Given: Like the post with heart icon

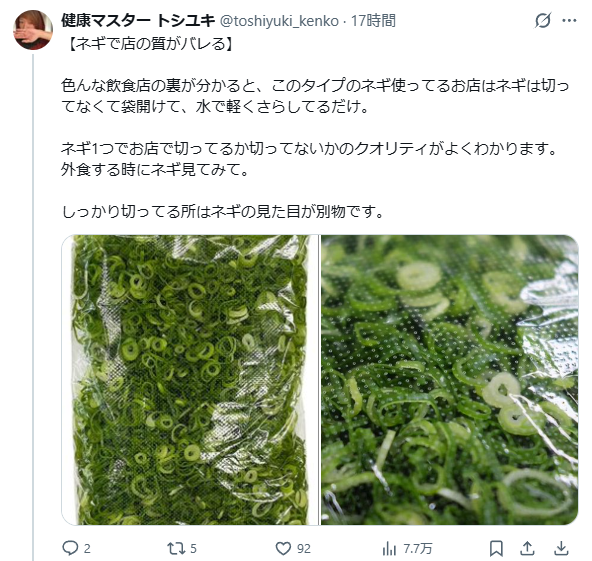Looking at the screenshot, I should (x=283, y=549).
